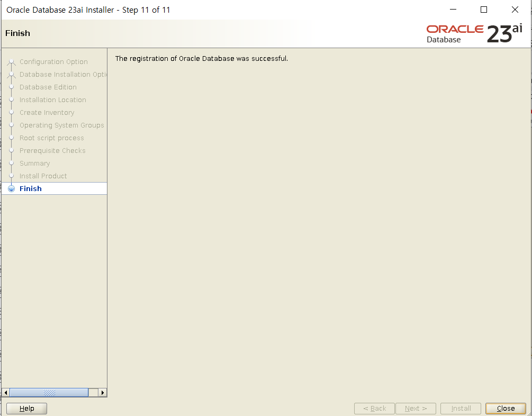Click the sidebar horizontal scrollbar thumb
Viewport: 532px width, 416px height.
click(x=49, y=393)
